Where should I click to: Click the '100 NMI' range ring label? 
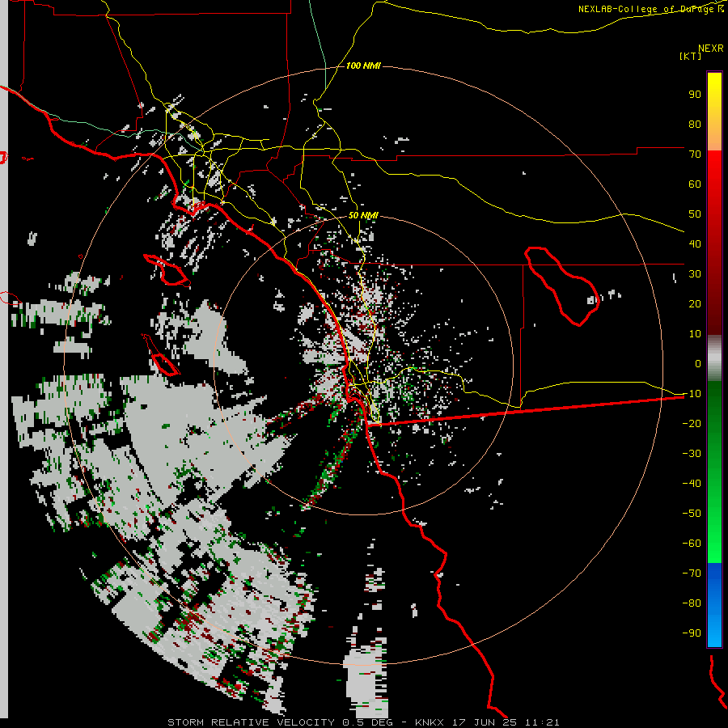coord(363,66)
